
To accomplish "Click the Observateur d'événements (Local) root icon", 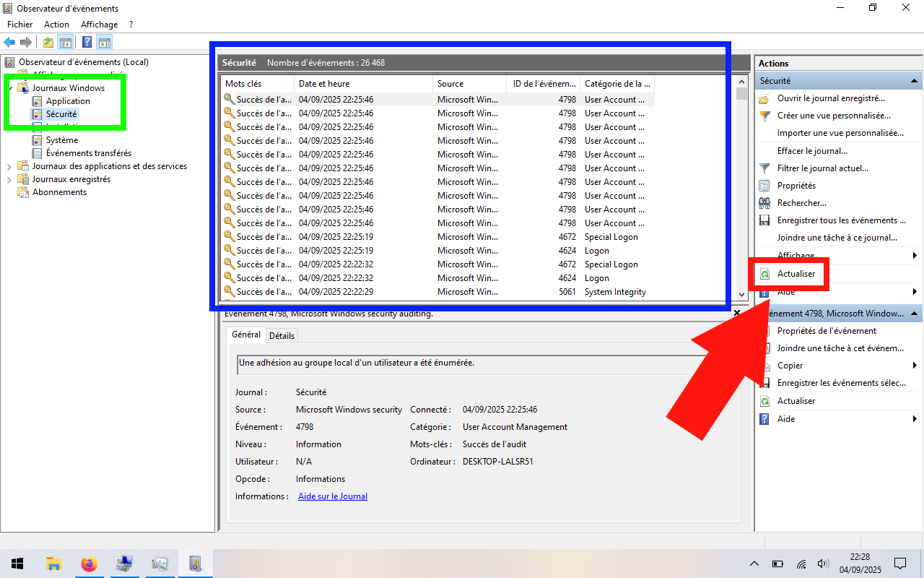I will 10,62.
